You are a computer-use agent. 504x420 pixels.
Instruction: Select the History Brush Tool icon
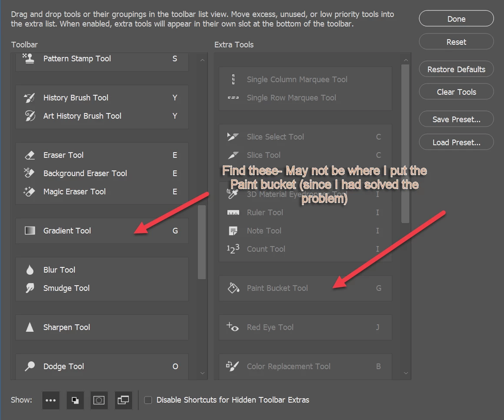tap(29, 98)
